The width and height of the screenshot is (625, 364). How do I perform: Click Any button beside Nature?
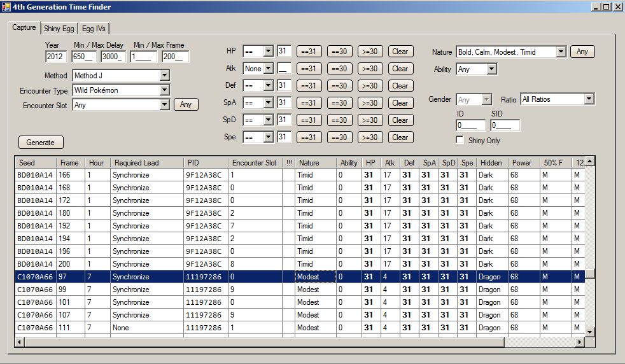tap(582, 52)
